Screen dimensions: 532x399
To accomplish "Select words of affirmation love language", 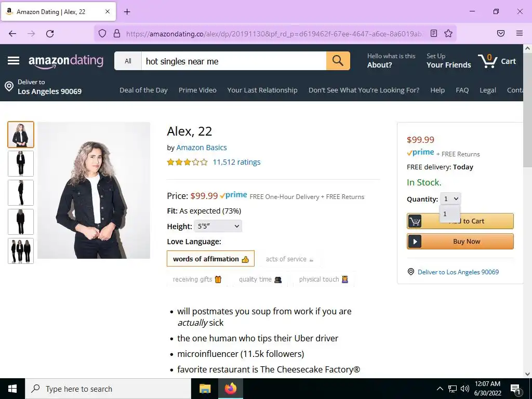I will 211,259.
